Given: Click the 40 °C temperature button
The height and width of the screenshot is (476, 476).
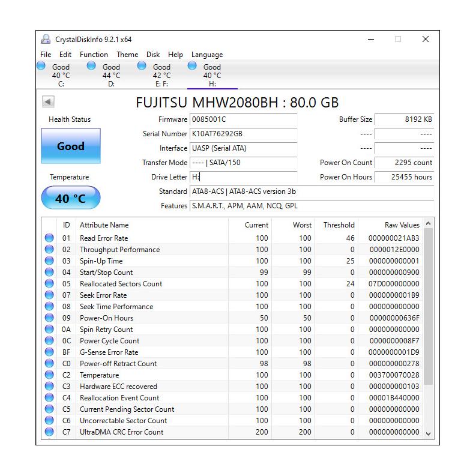Looking at the screenshot, I should [x=71, y=198].
